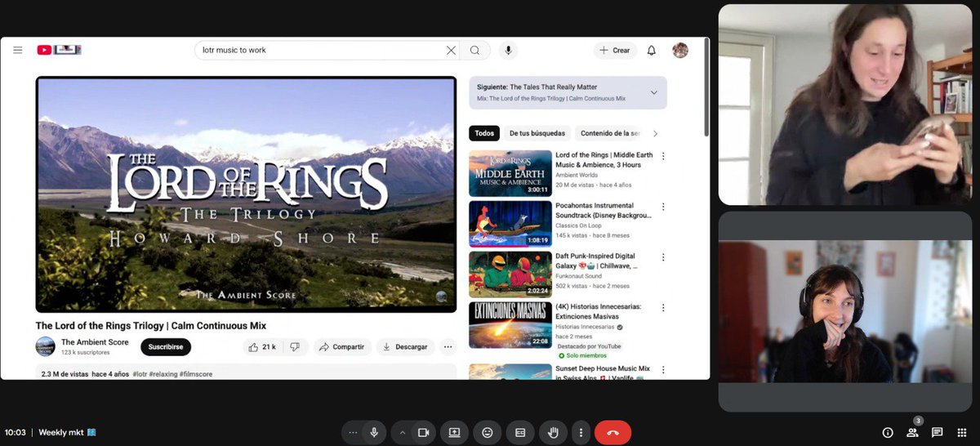Open options for Daft Punk-Inspired video

click(663, 257)
